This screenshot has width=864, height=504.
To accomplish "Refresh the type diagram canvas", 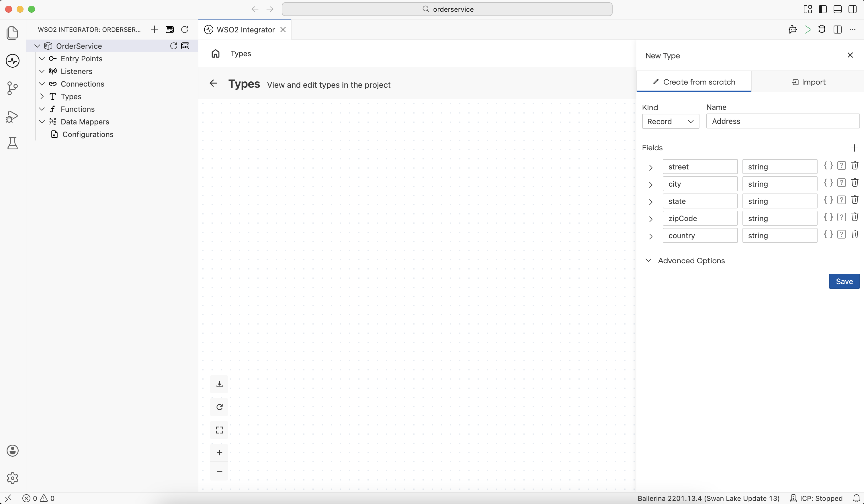I will click(219, 407).
